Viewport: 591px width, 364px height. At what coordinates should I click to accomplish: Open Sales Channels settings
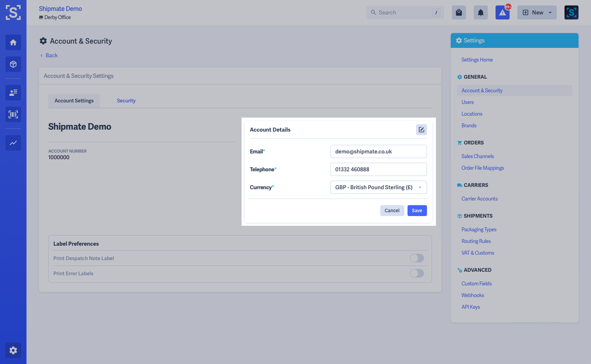click(478, 157)
